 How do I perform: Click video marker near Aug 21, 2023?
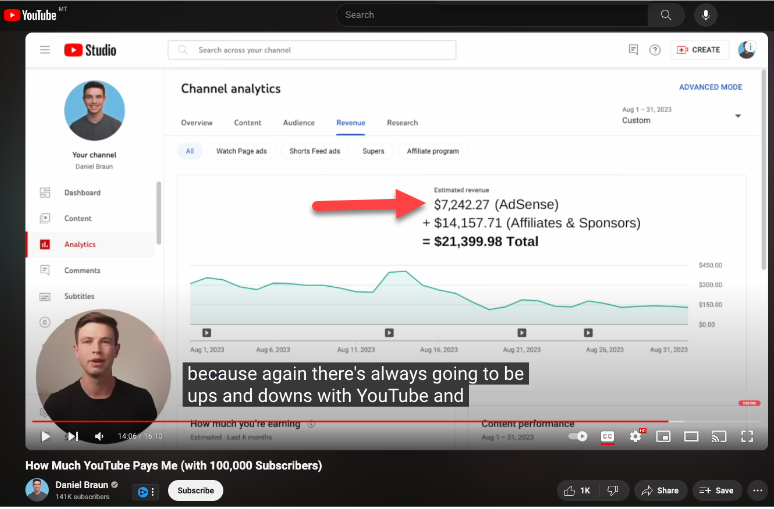click(522, 333)
